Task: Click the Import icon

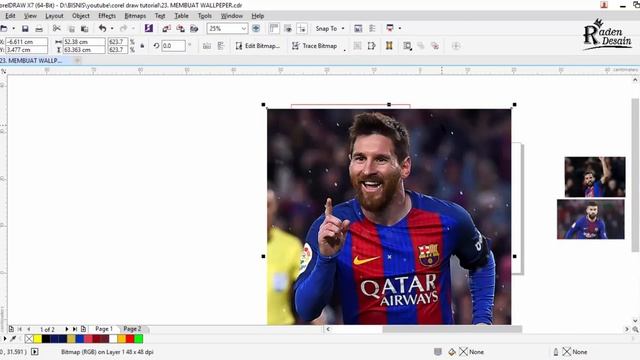Action: coord(167,29)
